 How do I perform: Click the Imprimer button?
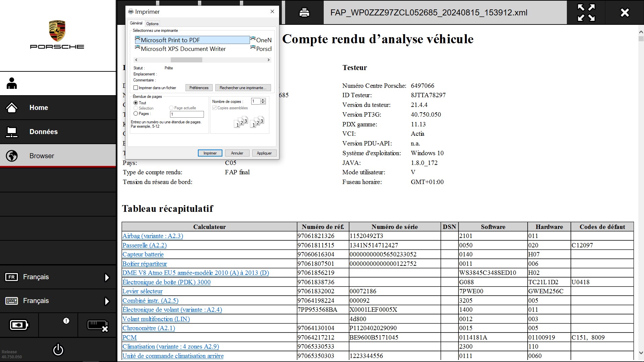[210, 153]
